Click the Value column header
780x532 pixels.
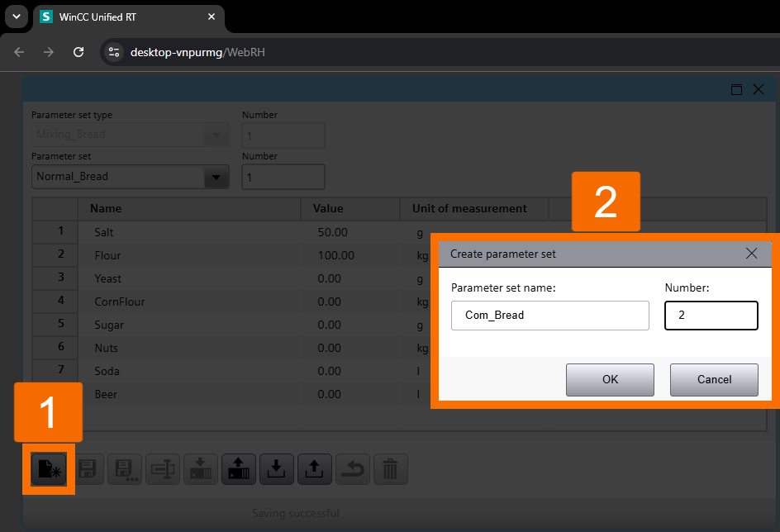click(x=350, y=209)
